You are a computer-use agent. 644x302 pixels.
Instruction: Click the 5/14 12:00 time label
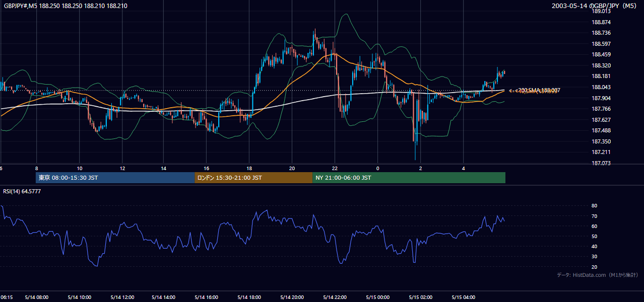pyautogui.click(x=122, y=297)
